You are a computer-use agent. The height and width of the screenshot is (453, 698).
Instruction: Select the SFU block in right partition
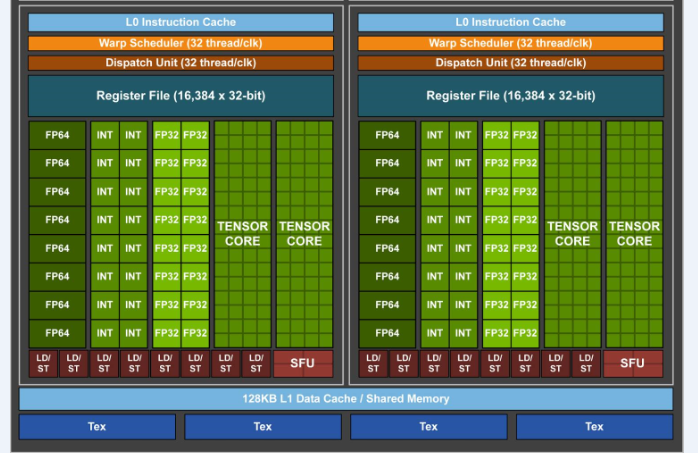point(633,363)
